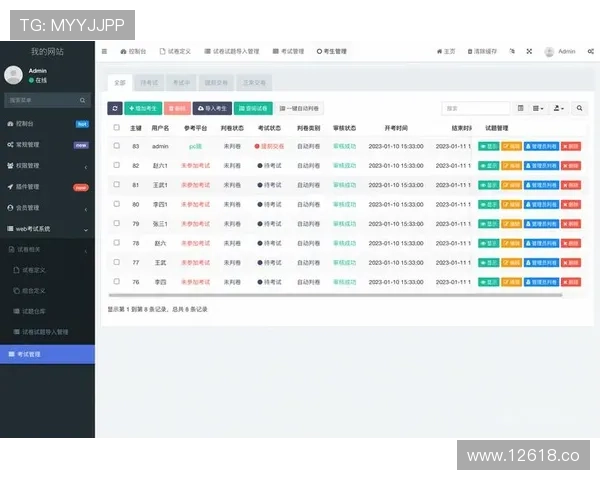Switch to the 考试管理 top tab

[x=288, y=51]
